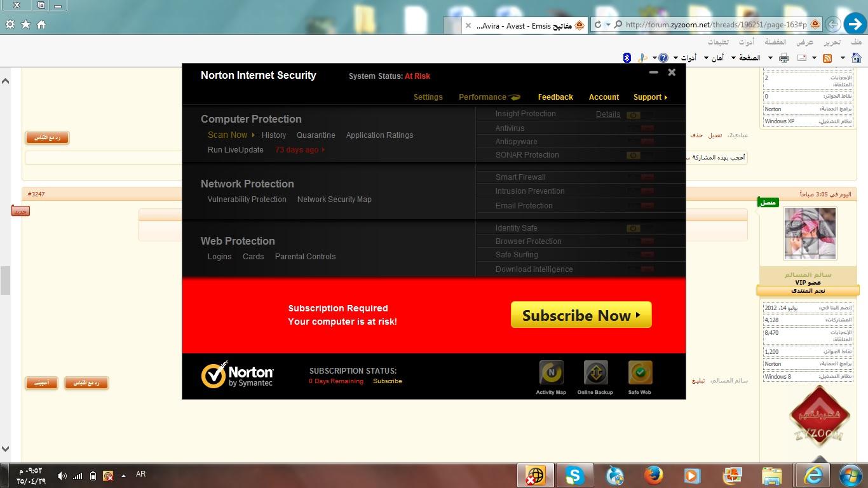868x488 pixels.
Task: Open the الصفحة dropdown in command bar
Action: click(733, 58)
